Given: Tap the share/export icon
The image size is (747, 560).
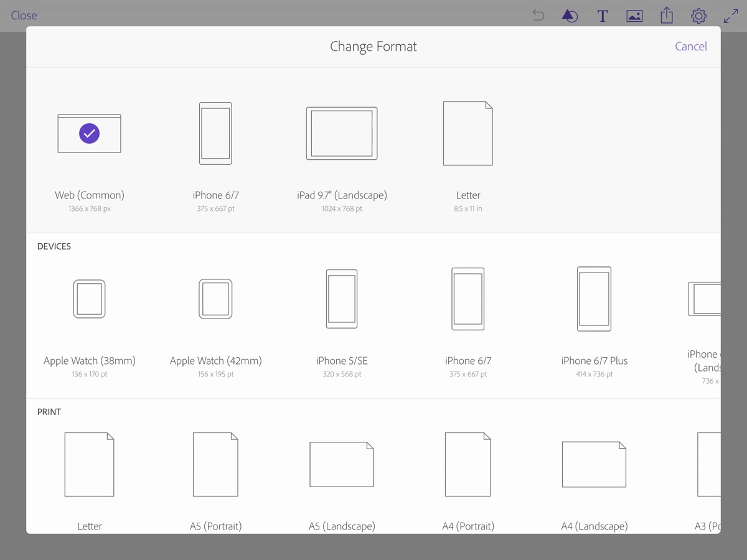Looking at the screenshot, I should click(x=667, y=15).
